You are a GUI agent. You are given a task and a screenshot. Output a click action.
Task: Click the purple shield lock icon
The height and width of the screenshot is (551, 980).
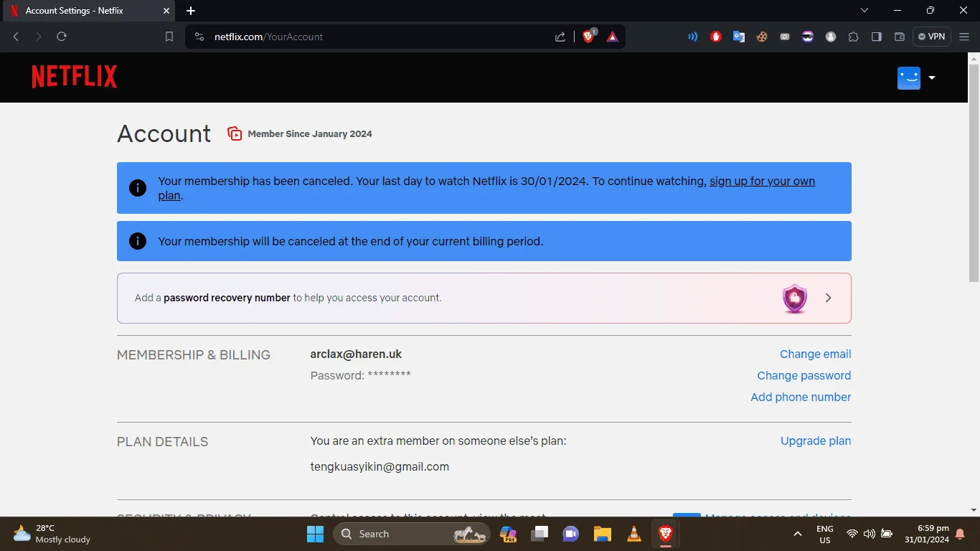795,298
